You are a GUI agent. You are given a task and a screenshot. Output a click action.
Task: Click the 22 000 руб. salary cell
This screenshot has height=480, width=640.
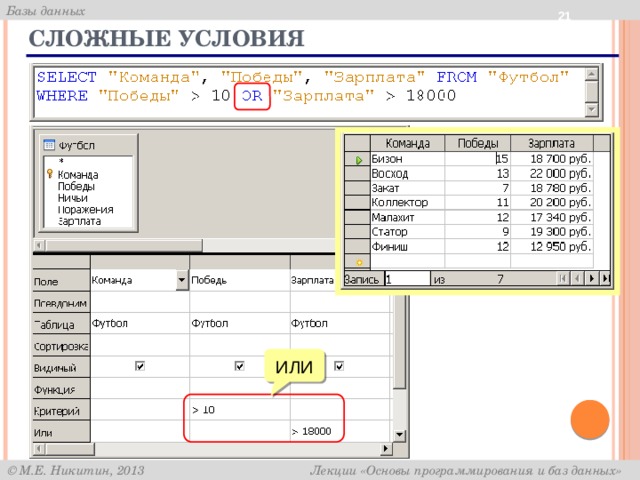(551, 173)
